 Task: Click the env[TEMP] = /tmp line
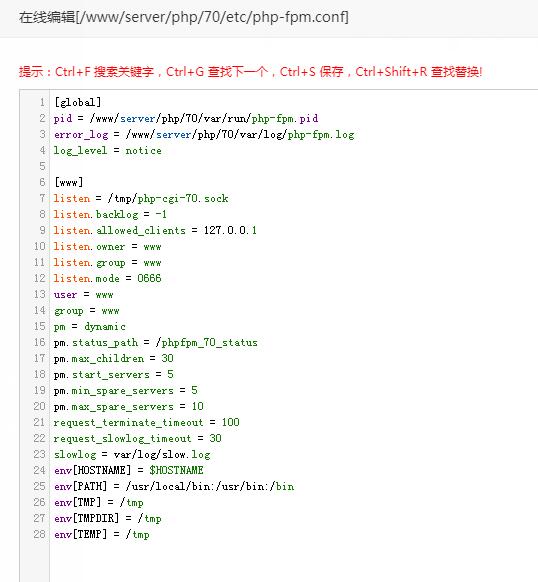tap(102, 534)
